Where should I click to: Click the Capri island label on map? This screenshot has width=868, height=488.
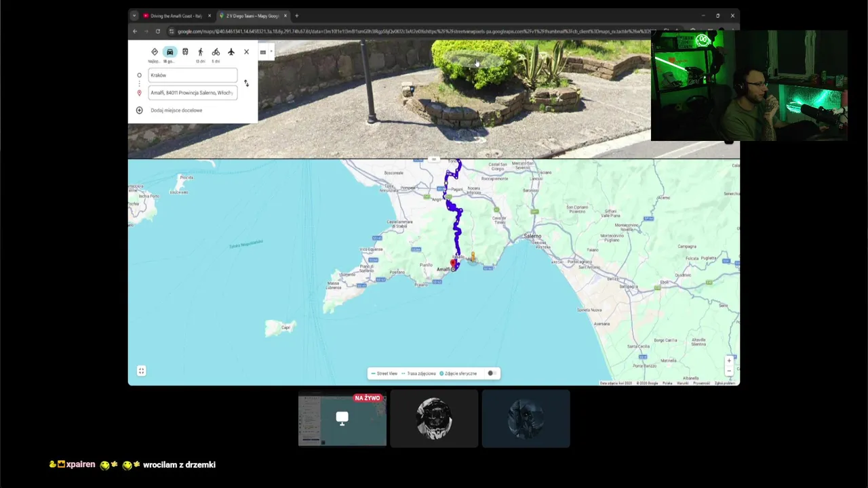click(x=285, y=327)
